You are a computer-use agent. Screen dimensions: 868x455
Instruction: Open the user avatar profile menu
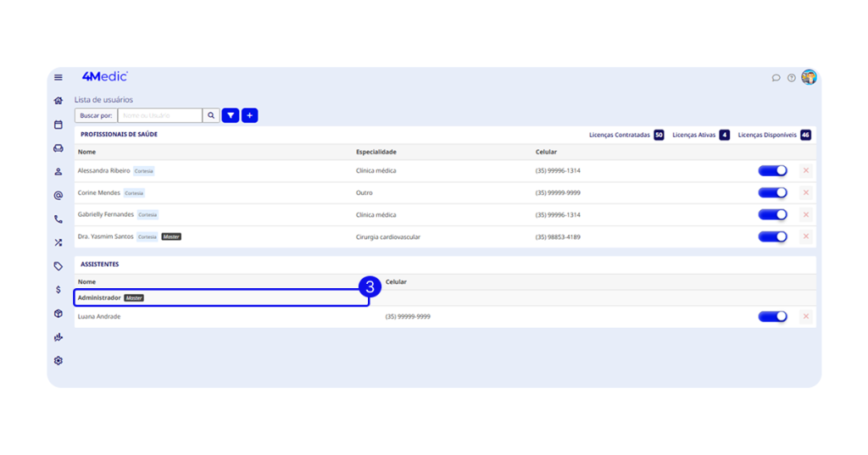click(x=809, y=77)
